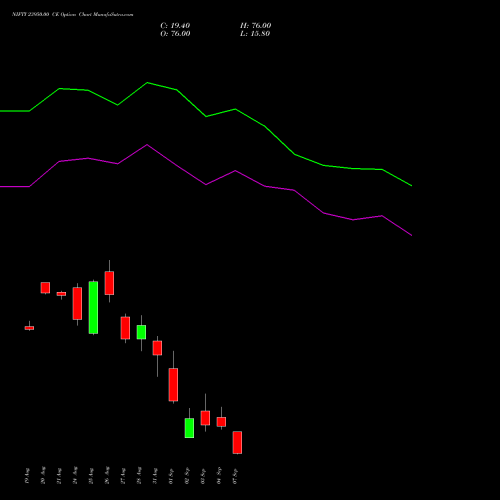Viewport: 500px width, 500px height.
Task: Select the red candle for 01 Sep
Action: coord(173,385)
